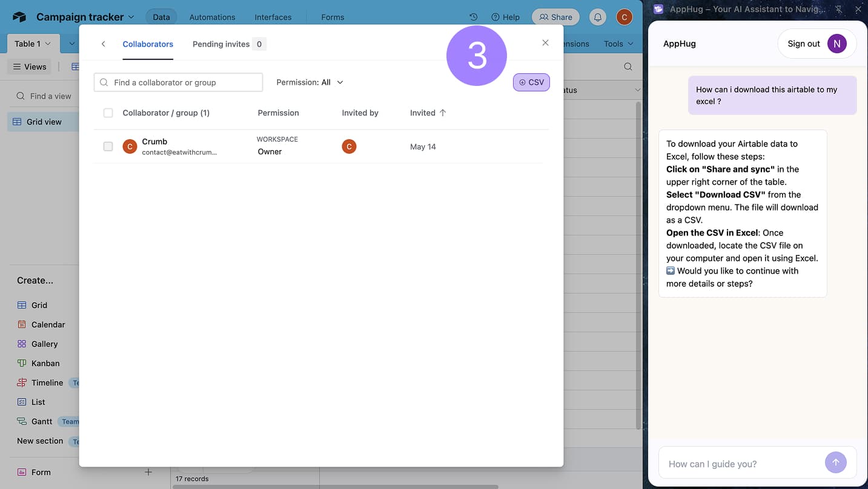
Task: Open the base history clock icon
Action: [474, 17]
